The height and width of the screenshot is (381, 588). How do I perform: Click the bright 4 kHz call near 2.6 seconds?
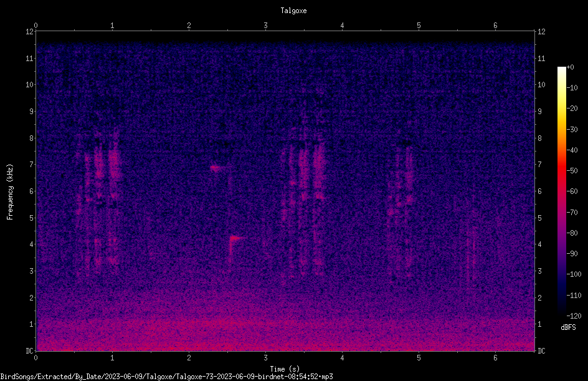coord(236,238)
